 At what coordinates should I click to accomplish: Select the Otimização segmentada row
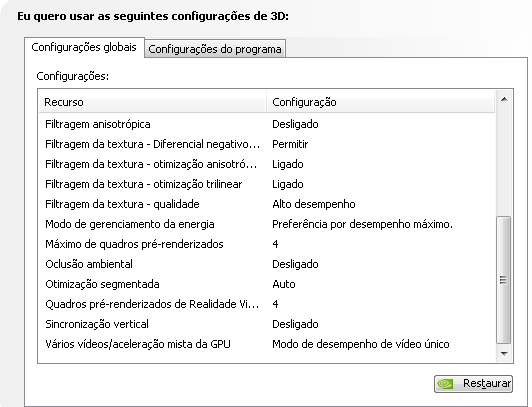(x=267, y=284)
